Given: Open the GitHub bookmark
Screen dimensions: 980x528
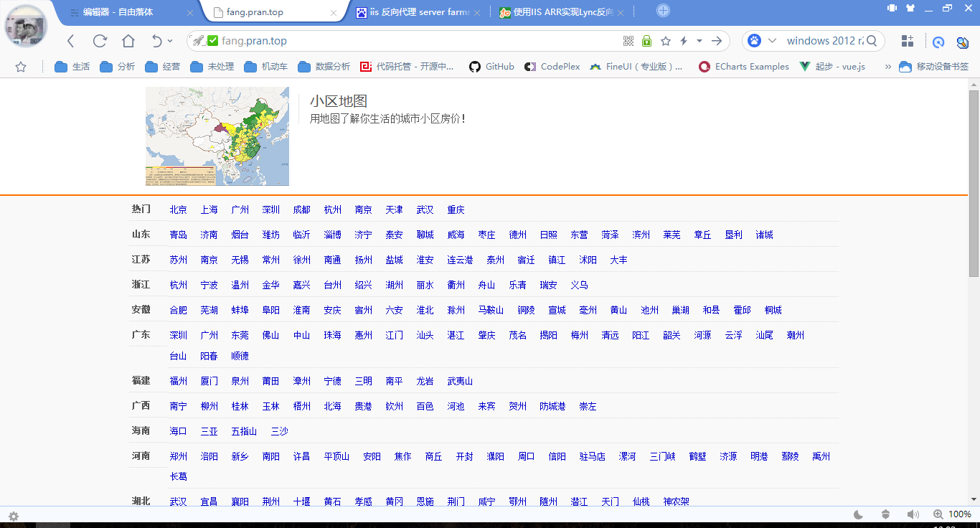Looking at the screenshot, I should click(x=491, y=67).
